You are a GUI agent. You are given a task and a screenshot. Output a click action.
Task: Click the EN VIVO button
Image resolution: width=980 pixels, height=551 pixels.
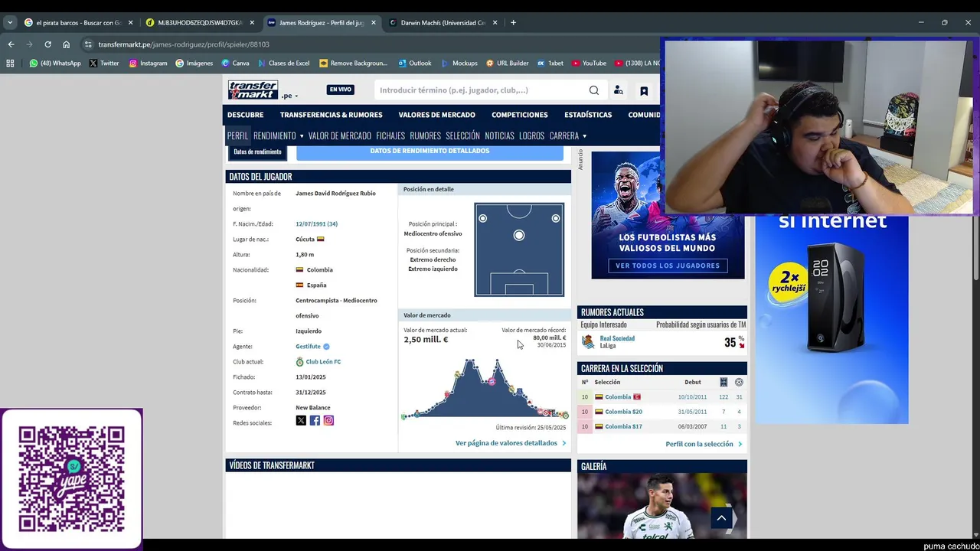pos(340,90)
